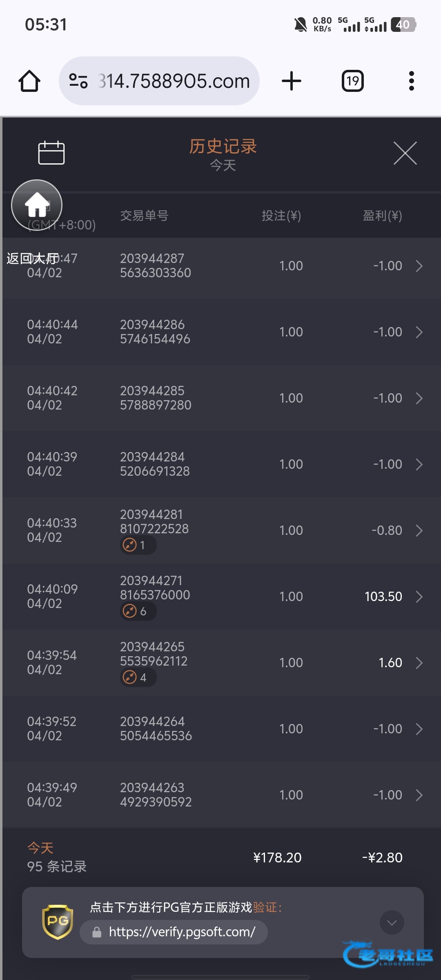Open the verify.pgsoft.com link
This screenshot has width=441, height=980.
pos(182,932)
